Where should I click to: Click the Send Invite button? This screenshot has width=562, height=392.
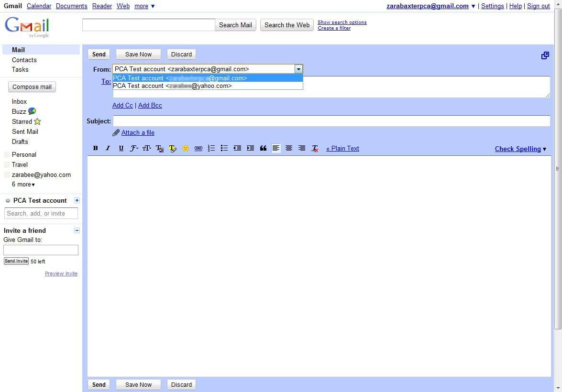[16, 261]
